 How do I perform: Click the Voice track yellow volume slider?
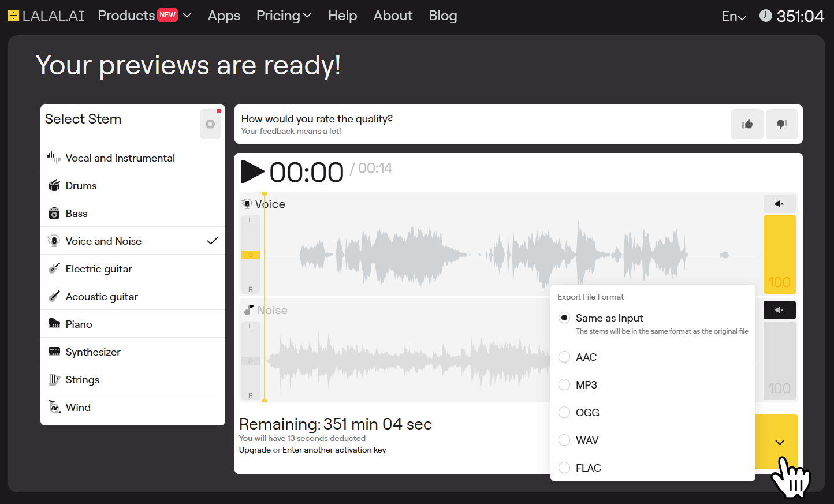(x=779, y=254)
